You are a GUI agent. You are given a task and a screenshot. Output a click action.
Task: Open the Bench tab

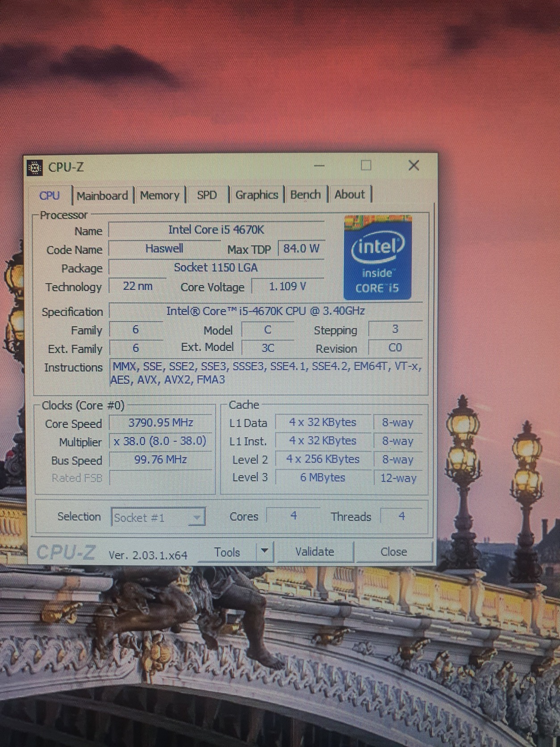(305, 194)
